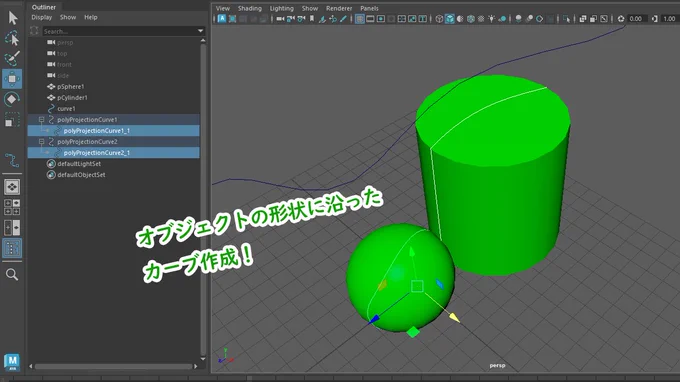680x382 pixels.
Task: Open viewport Lighting menu
Action: coord(281,8)
